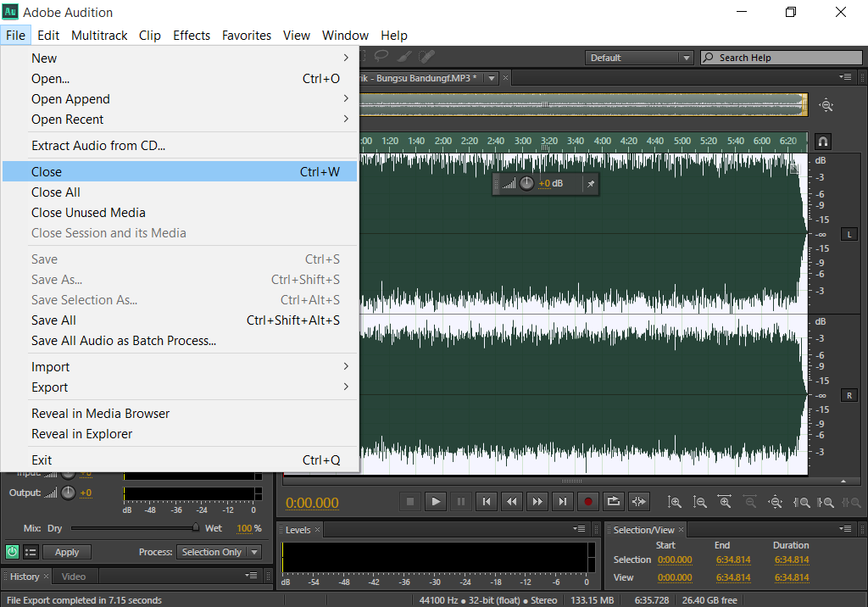Choose Save All Audio as Batch Process...

180,341
